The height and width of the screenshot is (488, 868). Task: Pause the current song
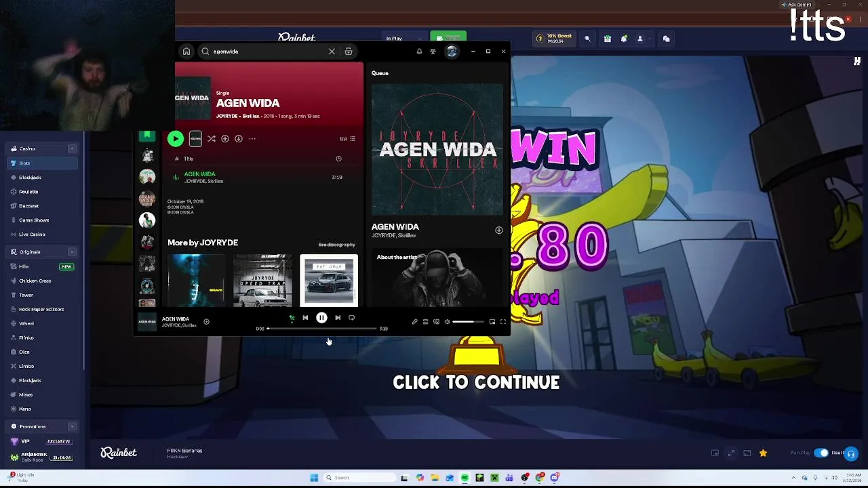321,318
